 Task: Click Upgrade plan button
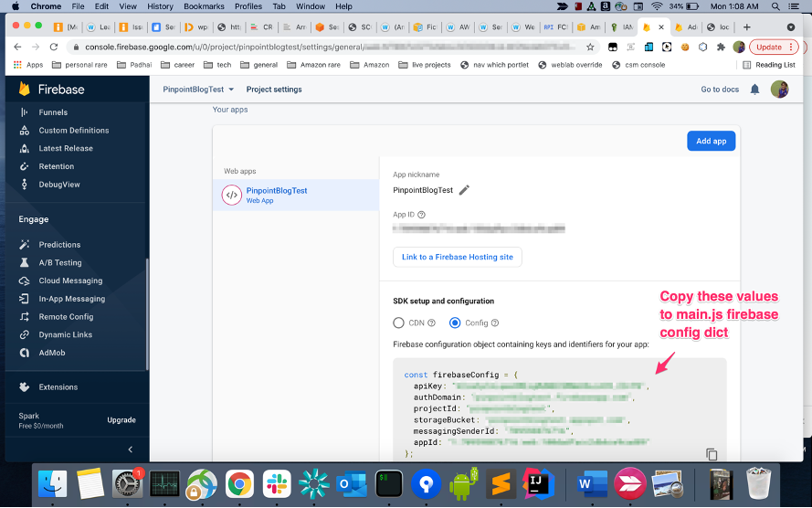(x=121, y=420)
